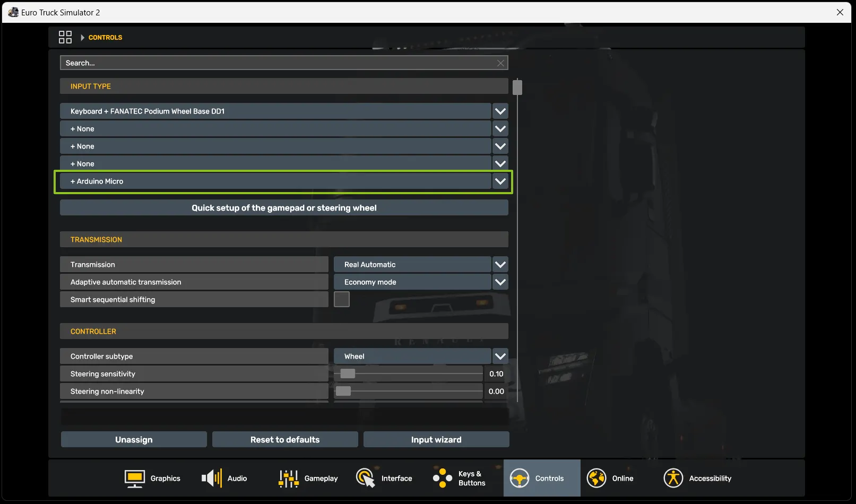Click the CONTROLS breadcrumb link

tap(105, 38)
